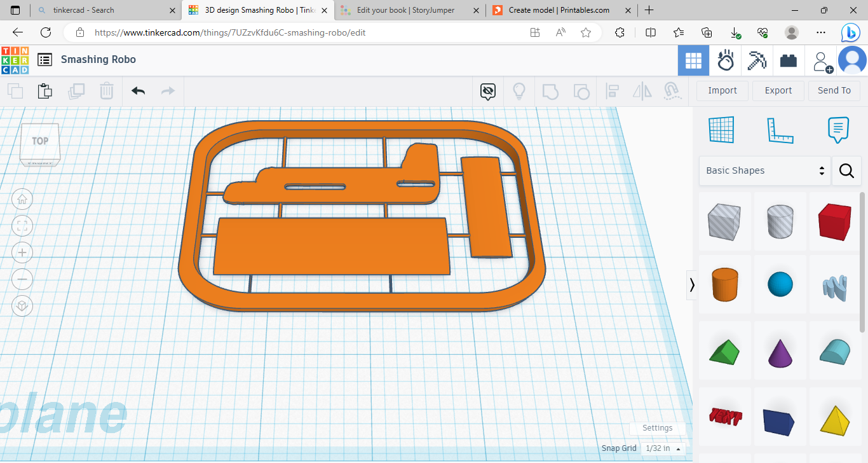Click the Home view icon
The width and height of the screenshot is (868, 463).
click(x=22, y=199)
